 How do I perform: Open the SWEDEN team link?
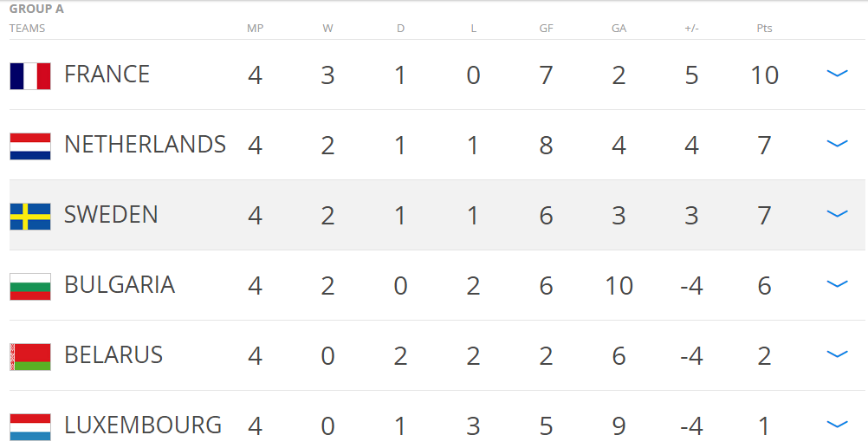pyautogui.click(x=111, y=215)
